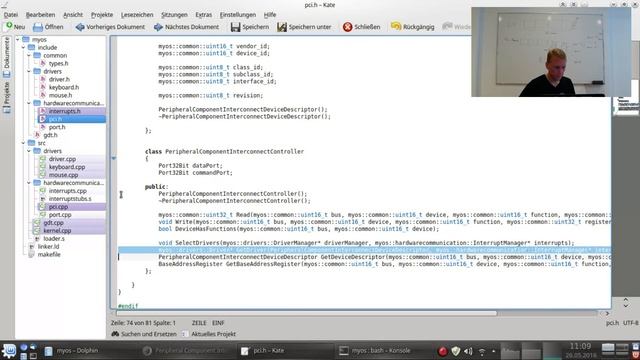Viewport: 640px width, 360px height.
Task: Open the Hilfe menu
Action: 270,15
